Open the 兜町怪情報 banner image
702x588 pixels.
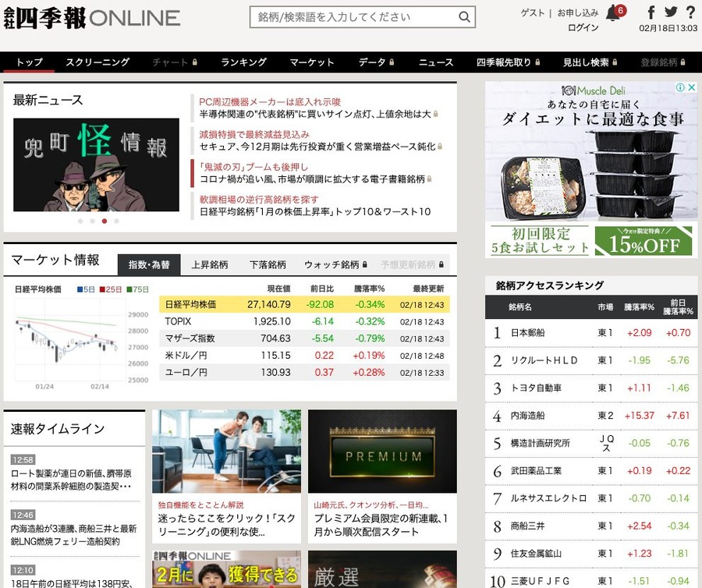click(96, 165)
